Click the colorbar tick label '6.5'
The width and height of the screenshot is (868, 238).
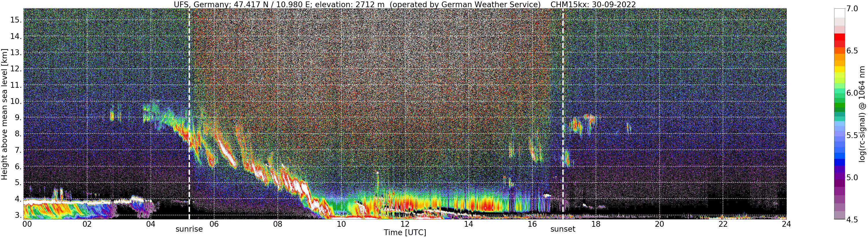852,51
